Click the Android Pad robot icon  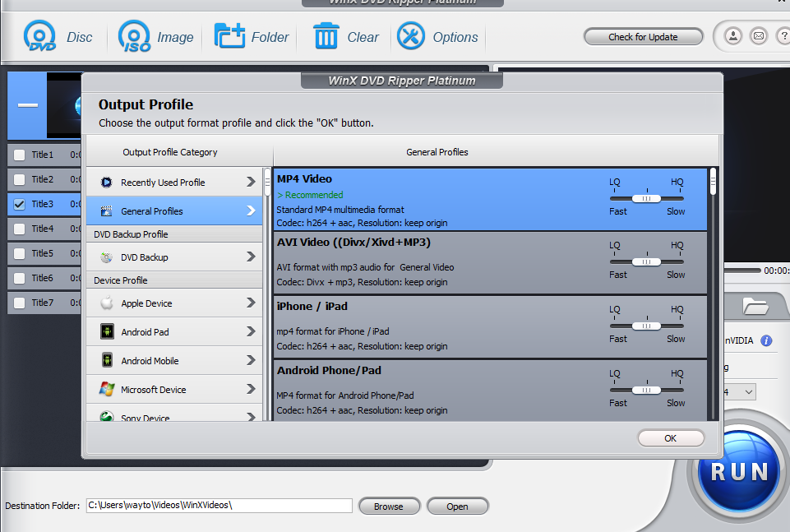pos(107,331)
